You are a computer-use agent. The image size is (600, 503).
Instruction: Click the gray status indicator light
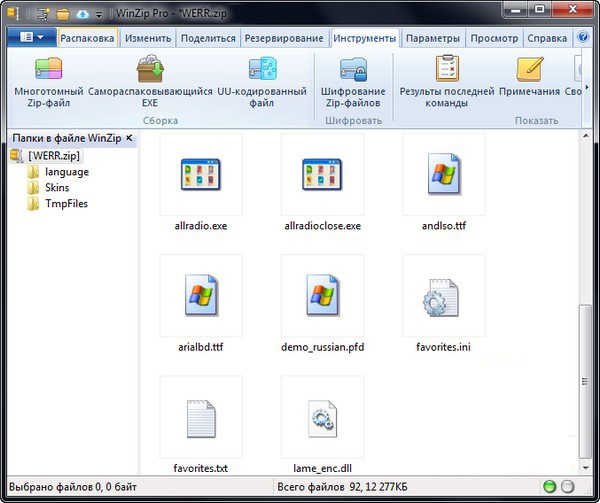[567, 487]
